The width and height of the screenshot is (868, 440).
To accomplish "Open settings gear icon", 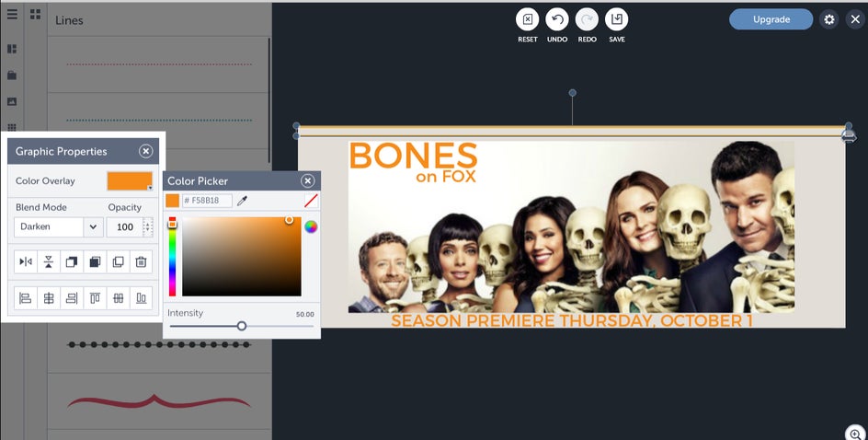I will click(x=828, y=19).
